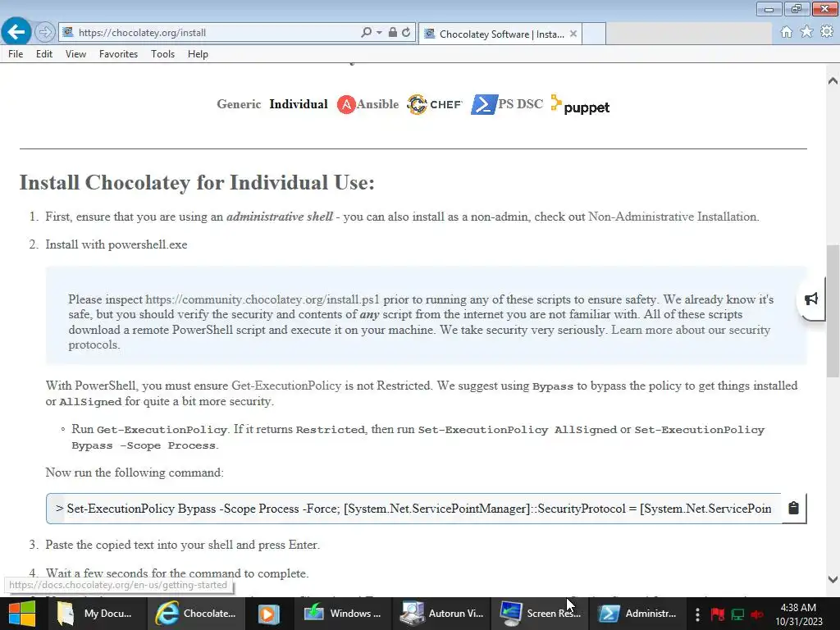Click the muted volume tray icon
This screenshot has width=840, height=630.
(757, 614)
